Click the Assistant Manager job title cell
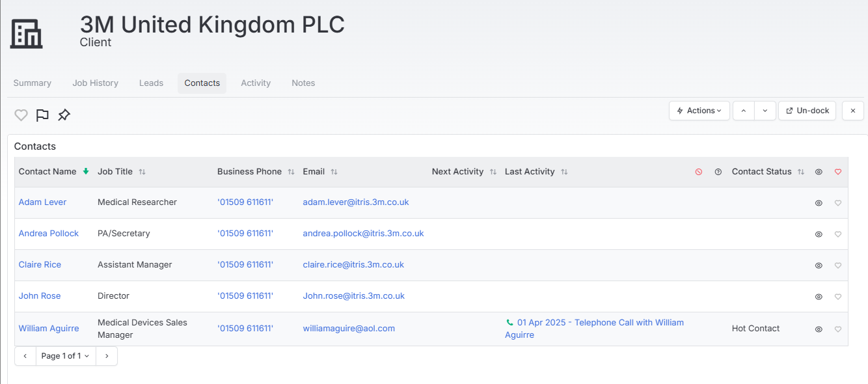Image resolution: width=868 pixels, height=384 pixels. (135, 265)
